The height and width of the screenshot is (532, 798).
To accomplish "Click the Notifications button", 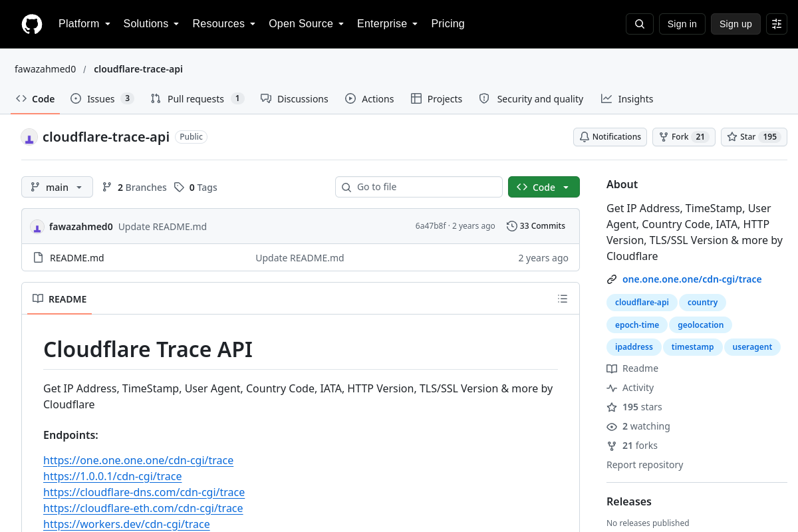I will pyautogui.click(x=610, y=137).
